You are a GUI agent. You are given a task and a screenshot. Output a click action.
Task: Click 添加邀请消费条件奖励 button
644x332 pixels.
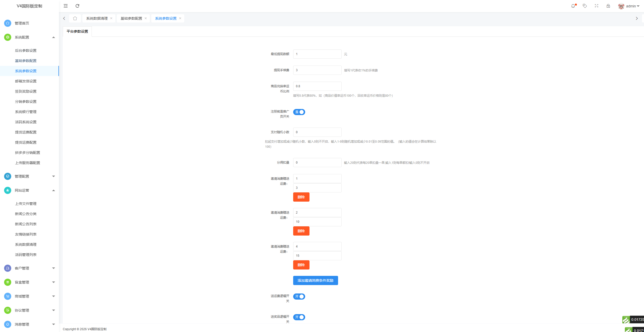(x=315, y=280)
